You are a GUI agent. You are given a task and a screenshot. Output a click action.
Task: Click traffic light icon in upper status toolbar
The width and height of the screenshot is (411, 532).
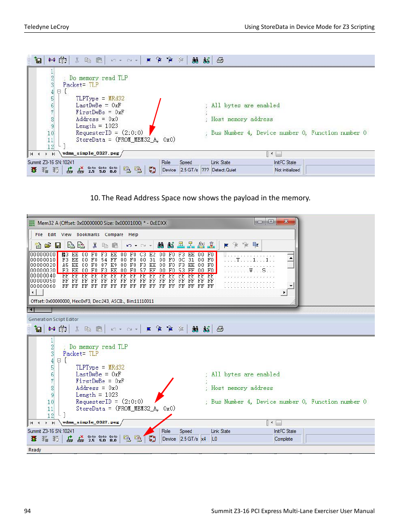34,170
